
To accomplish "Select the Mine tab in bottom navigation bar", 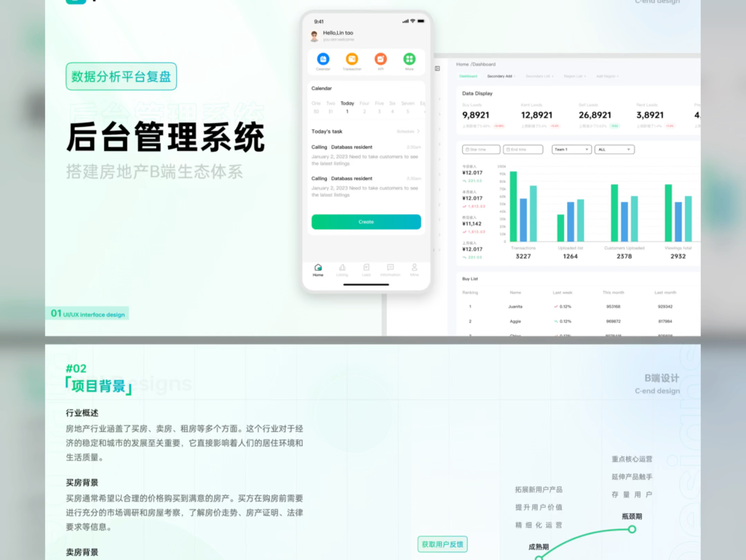I will point(413,269).
